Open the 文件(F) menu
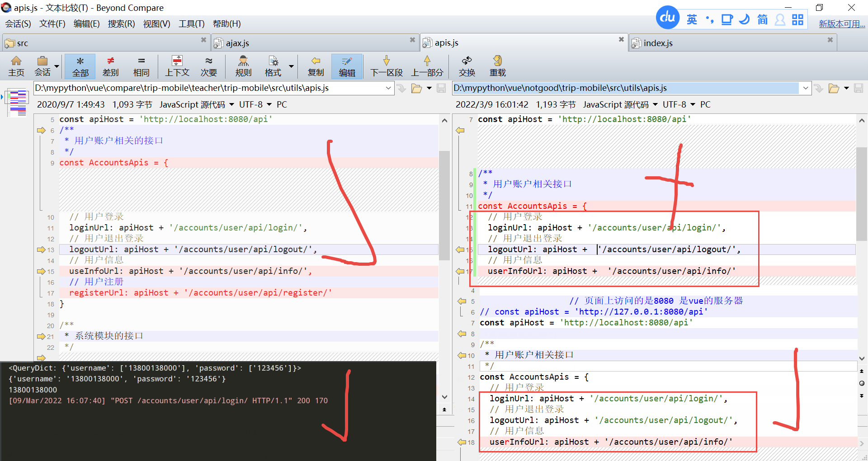Viewport: 868px width, 461px height. tap(52, 24)
